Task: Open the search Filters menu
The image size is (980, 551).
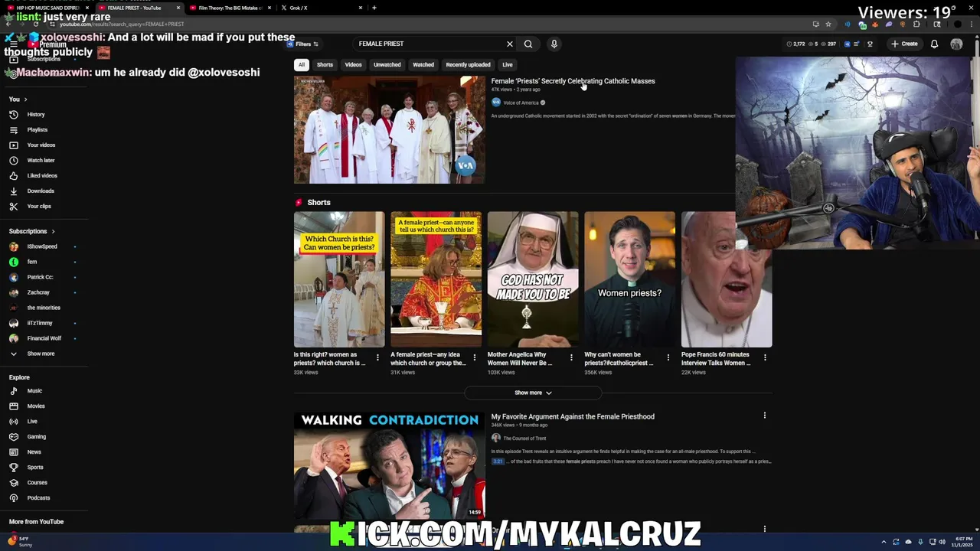Action: point(303,44)
